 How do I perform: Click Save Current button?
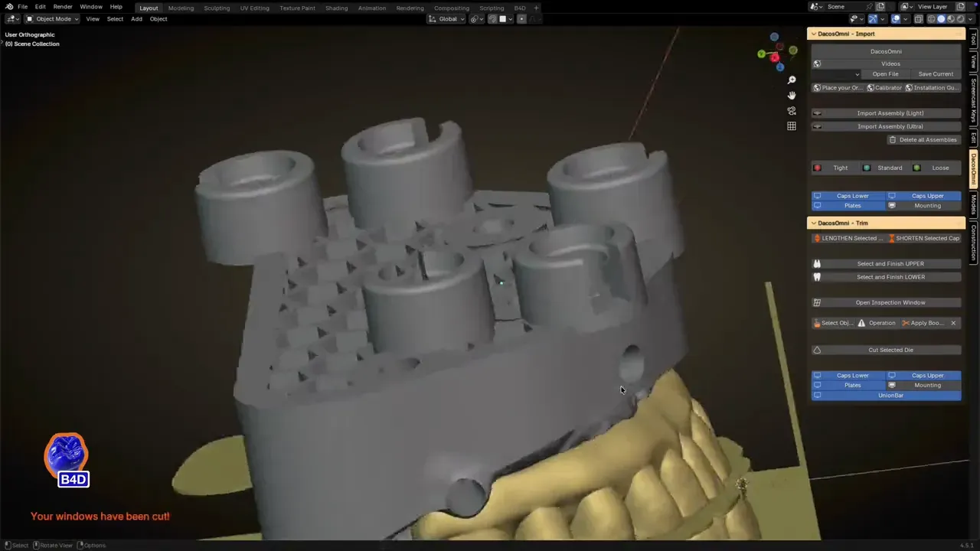(x=936, y=74)
